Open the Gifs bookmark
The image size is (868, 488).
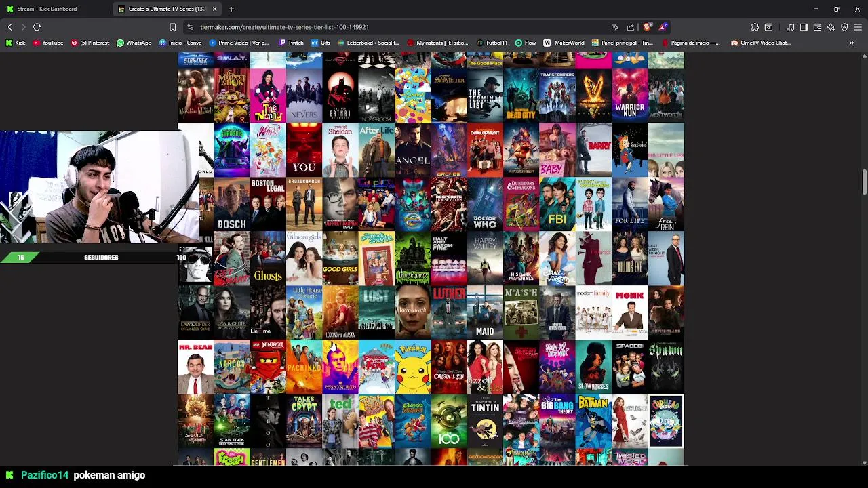(321, 43)
